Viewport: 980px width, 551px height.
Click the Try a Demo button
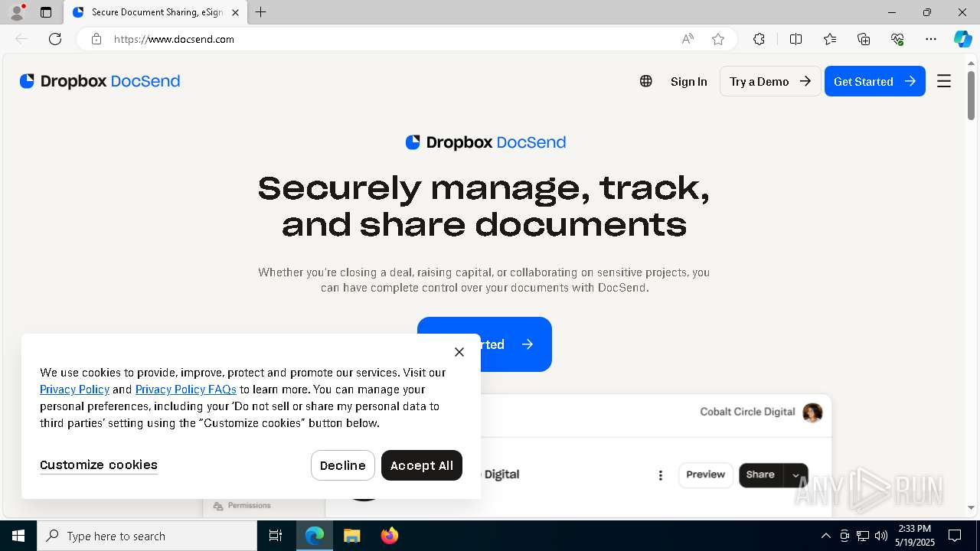pyautogui.click(x=770, y=81)
